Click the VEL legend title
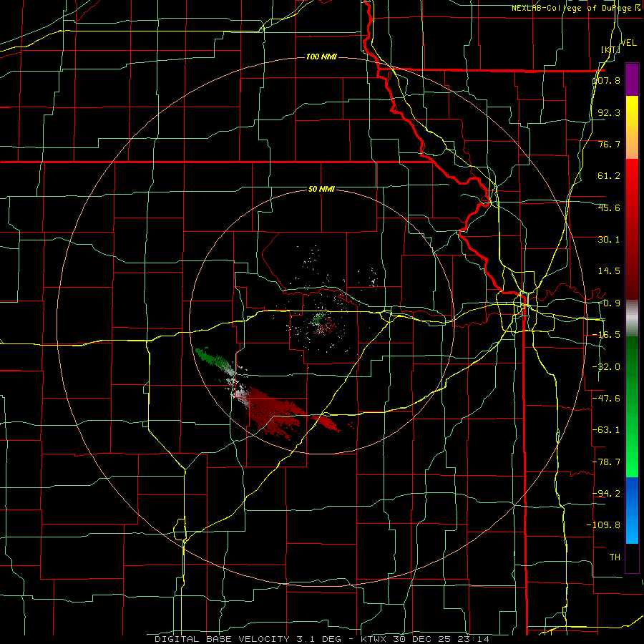 coord(628,43)
